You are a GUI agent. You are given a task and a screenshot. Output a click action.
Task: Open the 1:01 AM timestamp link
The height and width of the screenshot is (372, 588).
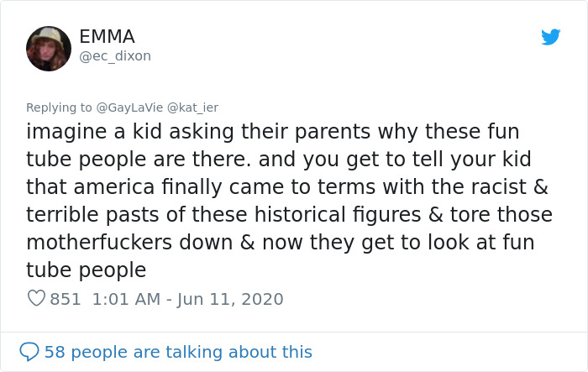(121, 299)
